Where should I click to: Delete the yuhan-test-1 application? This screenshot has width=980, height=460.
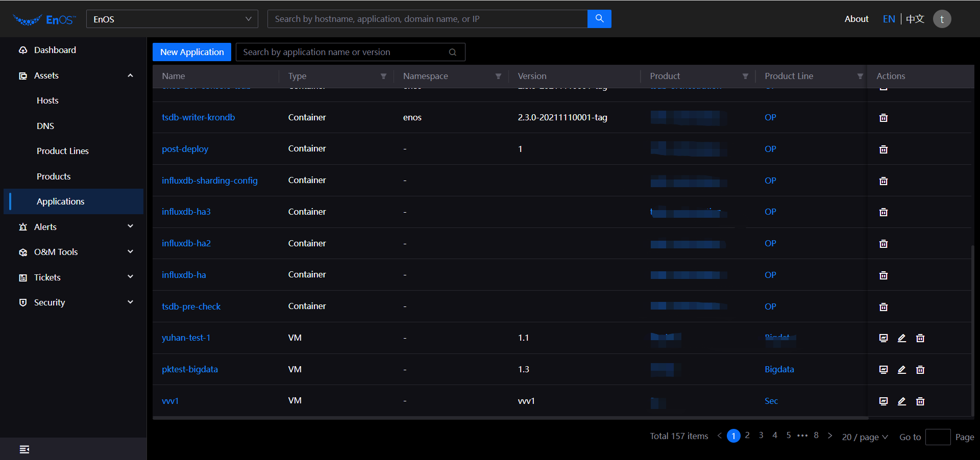920,338
